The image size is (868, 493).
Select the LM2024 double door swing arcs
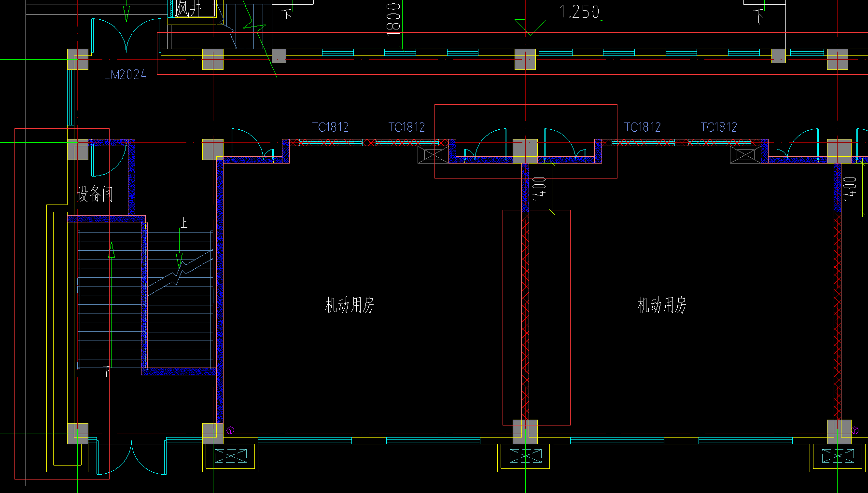coord(126,35)
